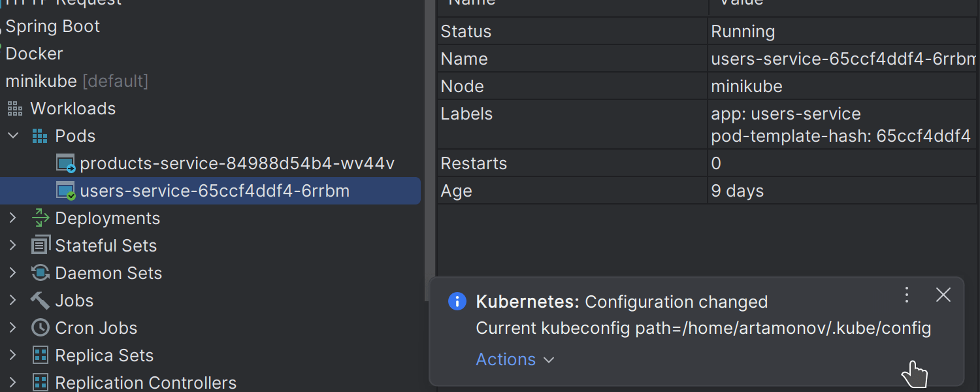This screenshot has height=392, width=980.
Task: Click the Stateful Sets icon
Action: pos(39,246)
